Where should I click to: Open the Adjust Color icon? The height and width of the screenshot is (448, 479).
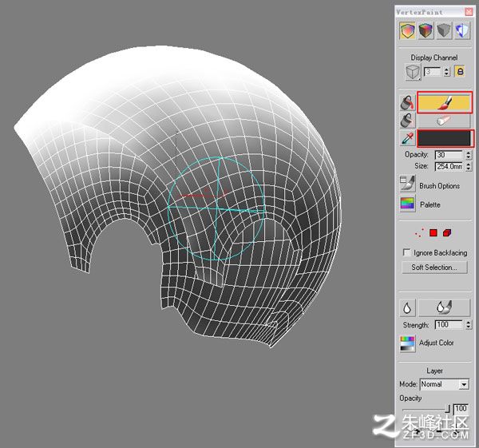(x=407, y=343)
